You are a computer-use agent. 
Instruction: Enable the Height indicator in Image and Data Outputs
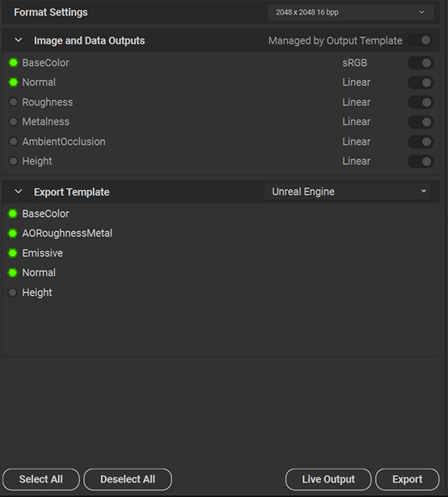[13, 161]
